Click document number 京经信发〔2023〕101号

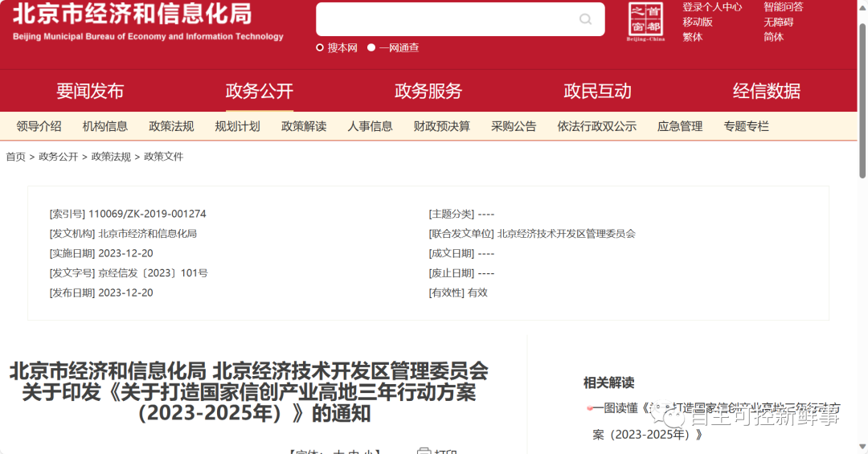153,273
